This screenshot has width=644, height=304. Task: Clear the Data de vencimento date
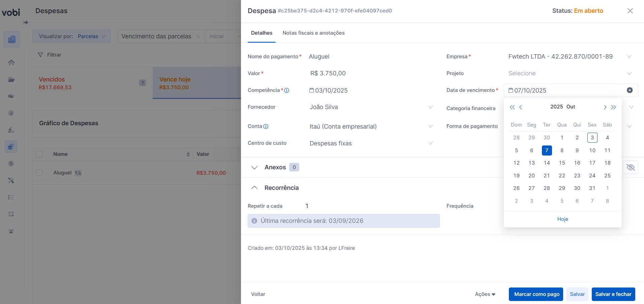[x=630, y=90]
